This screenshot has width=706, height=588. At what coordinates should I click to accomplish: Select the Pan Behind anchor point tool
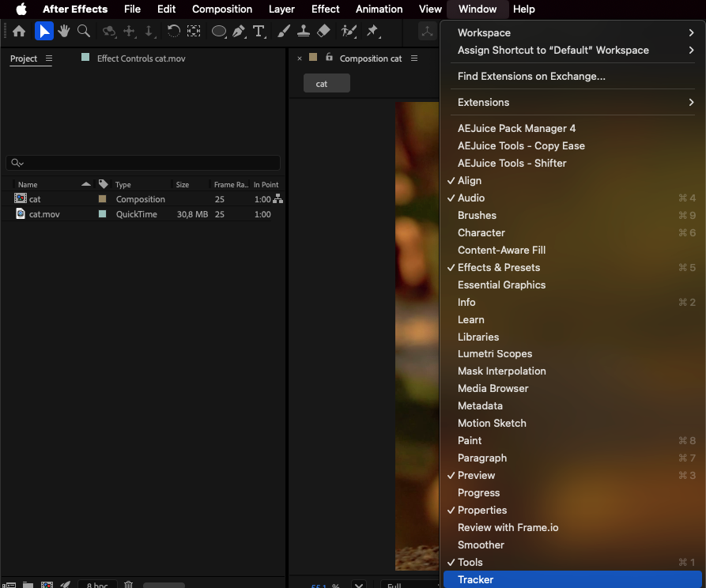coord(194,31)
